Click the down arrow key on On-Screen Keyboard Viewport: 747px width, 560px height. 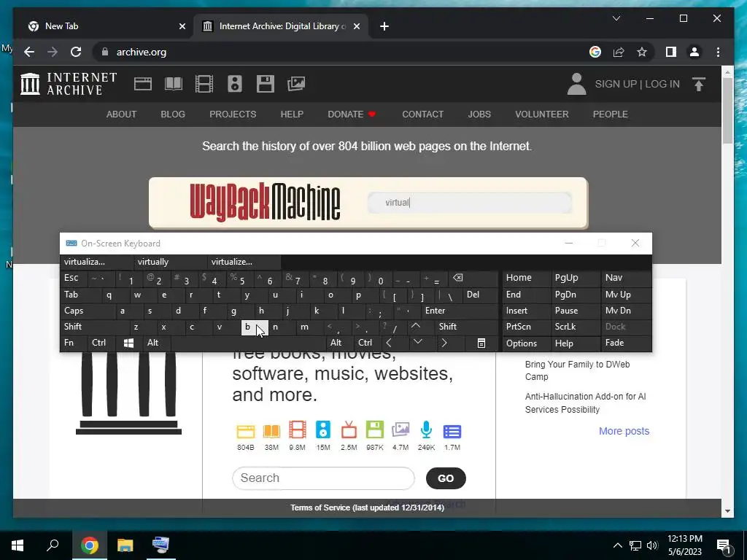tap(418, 342)
